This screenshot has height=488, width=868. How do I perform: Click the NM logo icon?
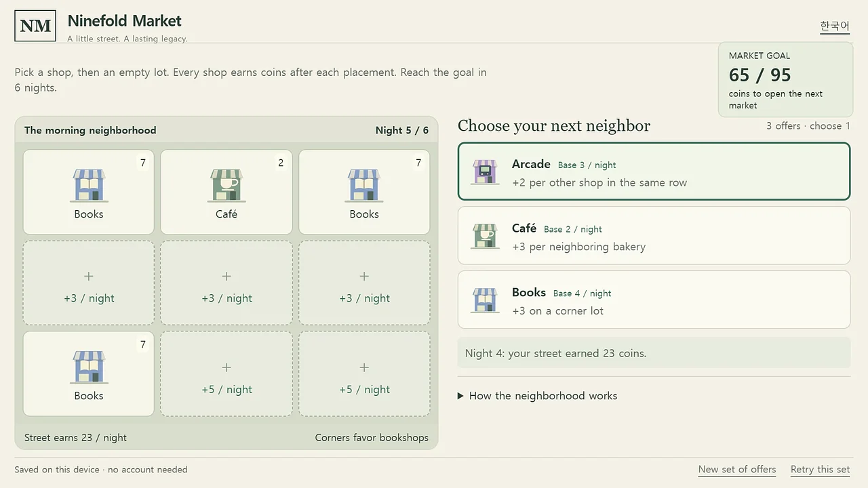[35, 26]
